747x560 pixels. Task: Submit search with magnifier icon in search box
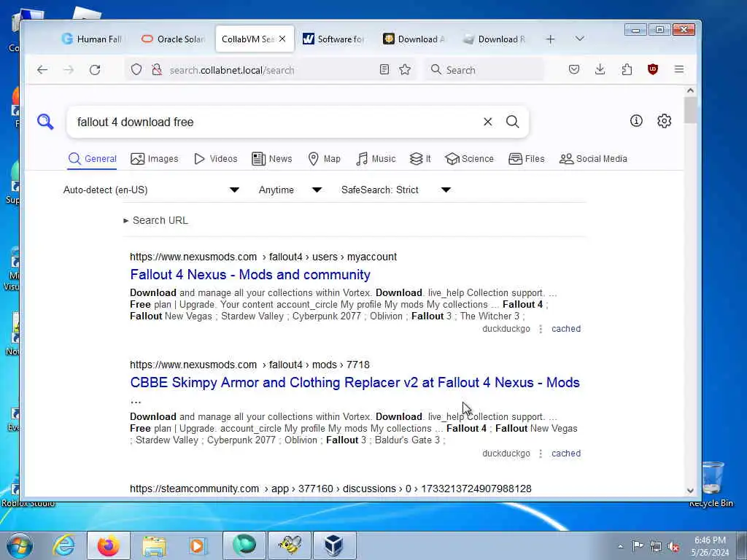[513, 122]
